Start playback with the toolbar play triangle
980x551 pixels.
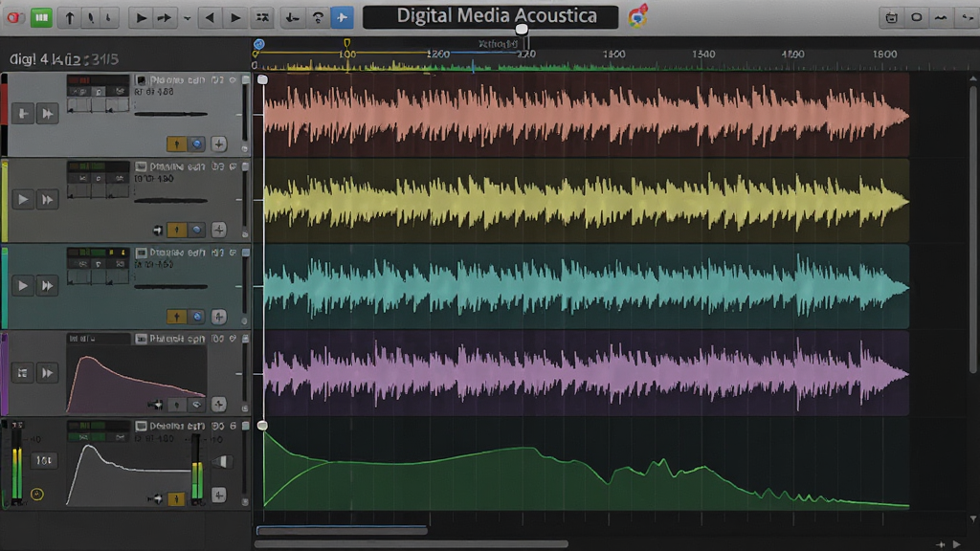pos(142,17)
